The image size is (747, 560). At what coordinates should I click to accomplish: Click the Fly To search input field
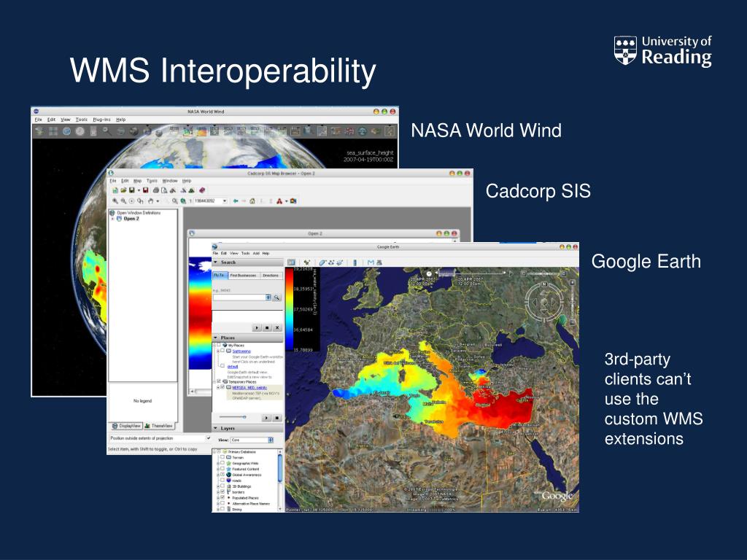point(239,297)
